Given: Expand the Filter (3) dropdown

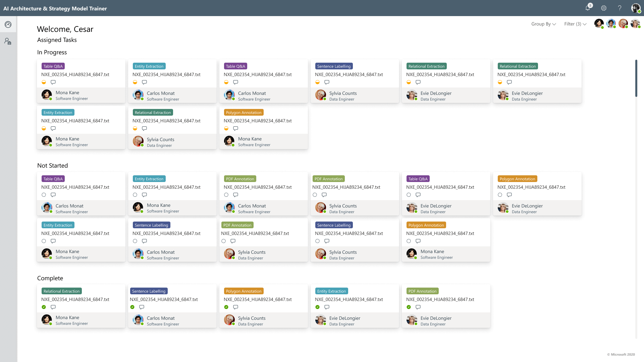Looking at the screenshot, I should coord(575,24).
